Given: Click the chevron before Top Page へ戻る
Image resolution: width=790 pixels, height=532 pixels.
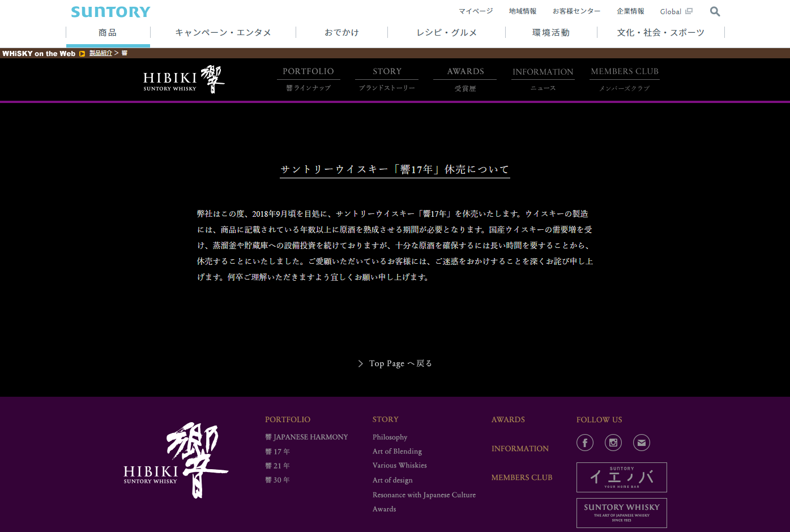Looking at the screenshot, I should tap(361, 363).
